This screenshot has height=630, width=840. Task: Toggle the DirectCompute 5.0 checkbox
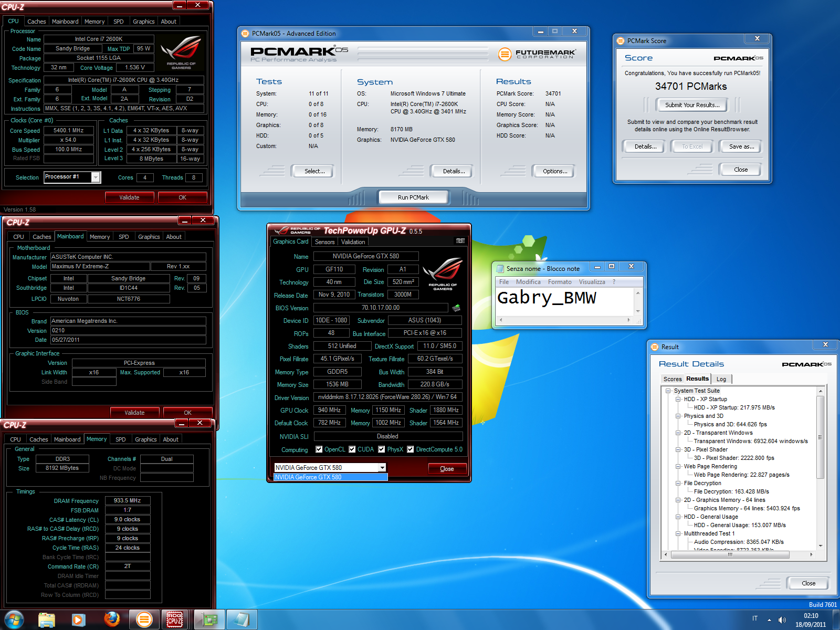(x=411, y=449)
